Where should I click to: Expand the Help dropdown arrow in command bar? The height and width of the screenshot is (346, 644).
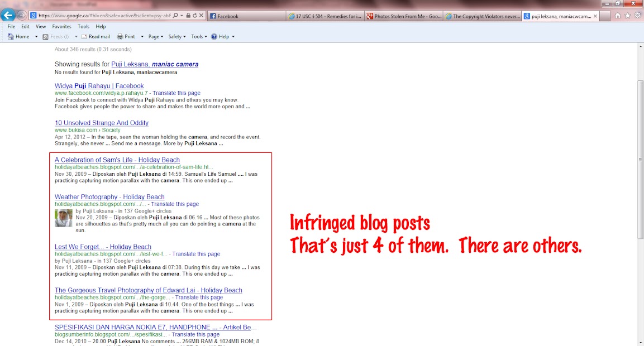pos(233,36)
